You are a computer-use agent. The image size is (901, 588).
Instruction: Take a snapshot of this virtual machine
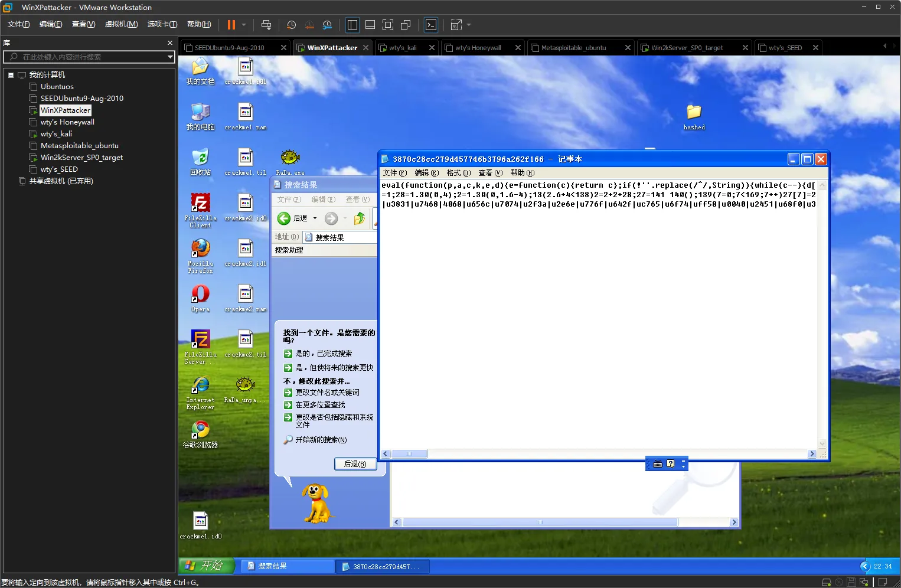(x=291, y=25)
